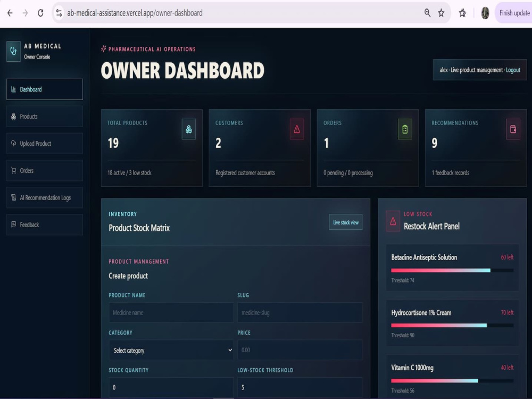Click the sparkle icon beside Pharmaceutical AI Operations
This screenshot has width=532, height=399.
[104, 49]
